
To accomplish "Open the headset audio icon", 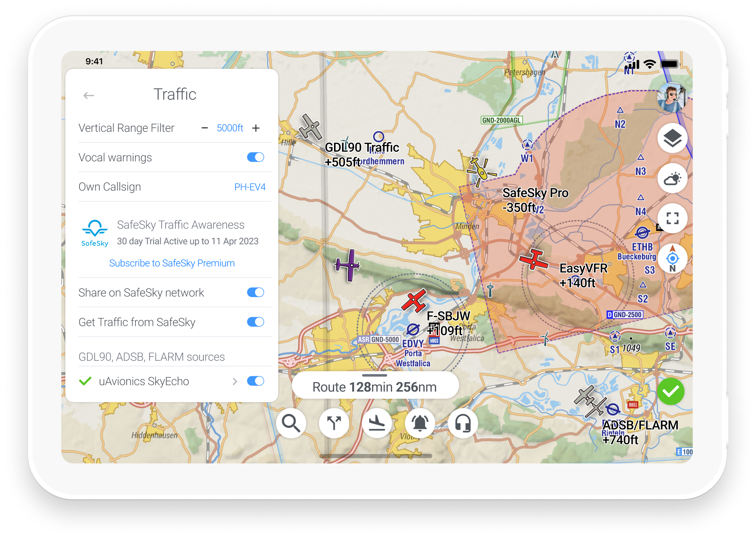I will pos(463,423).
